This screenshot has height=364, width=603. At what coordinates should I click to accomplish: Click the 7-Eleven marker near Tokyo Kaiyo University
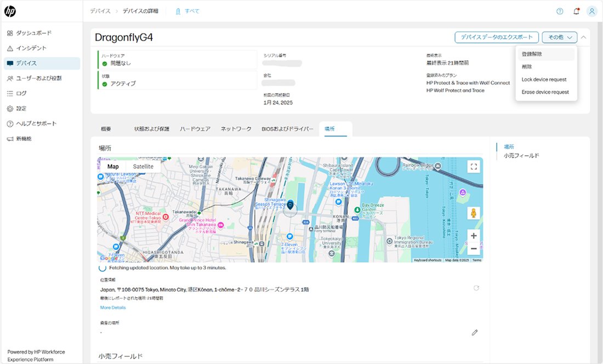coord(289,236)
